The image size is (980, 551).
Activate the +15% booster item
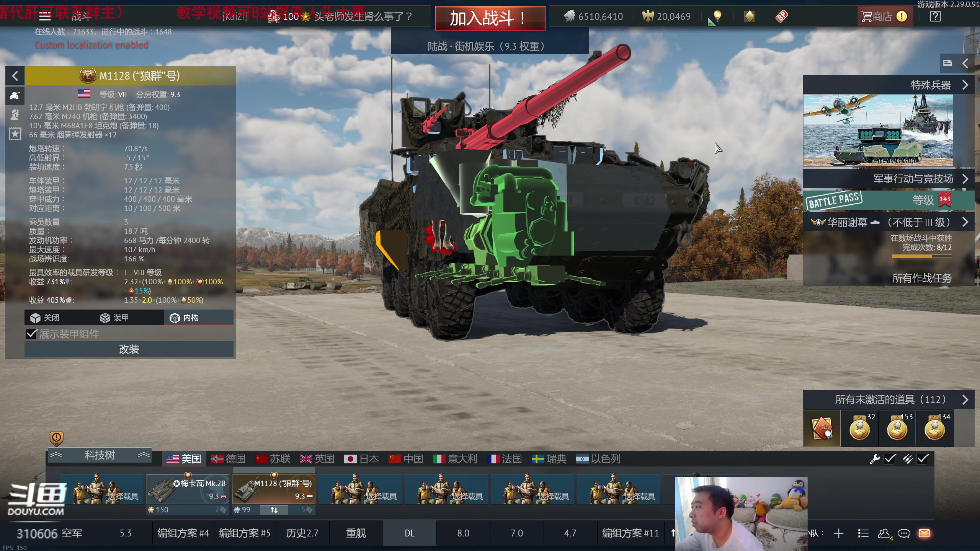coord(822,428)
